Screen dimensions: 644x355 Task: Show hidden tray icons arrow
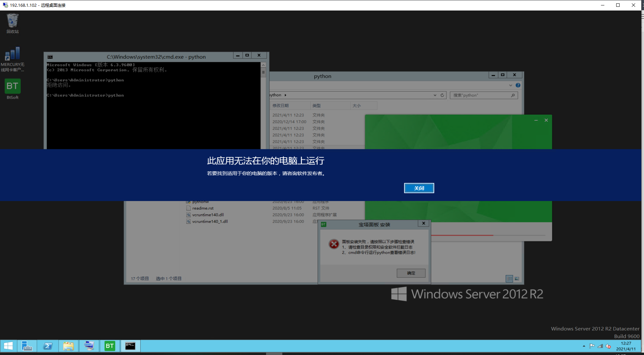[x=584, y=346]
